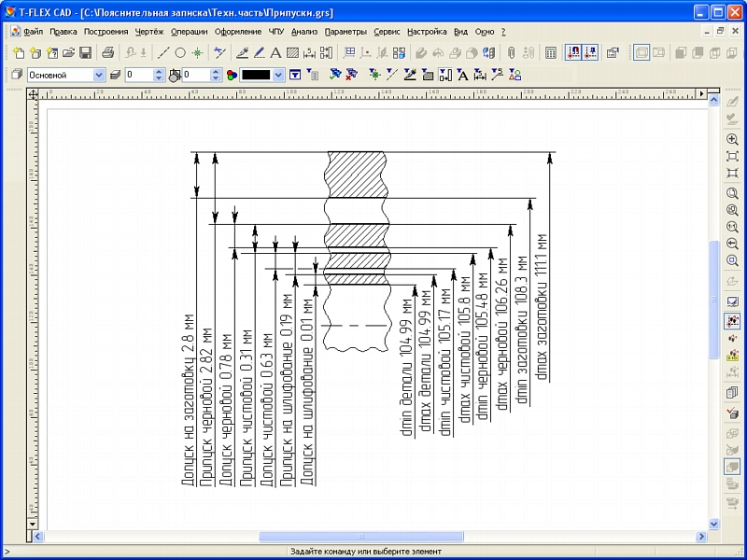Open the Файл menu
Image resolution: width=747 pixels, height=560 pixels.
point(34,32)
